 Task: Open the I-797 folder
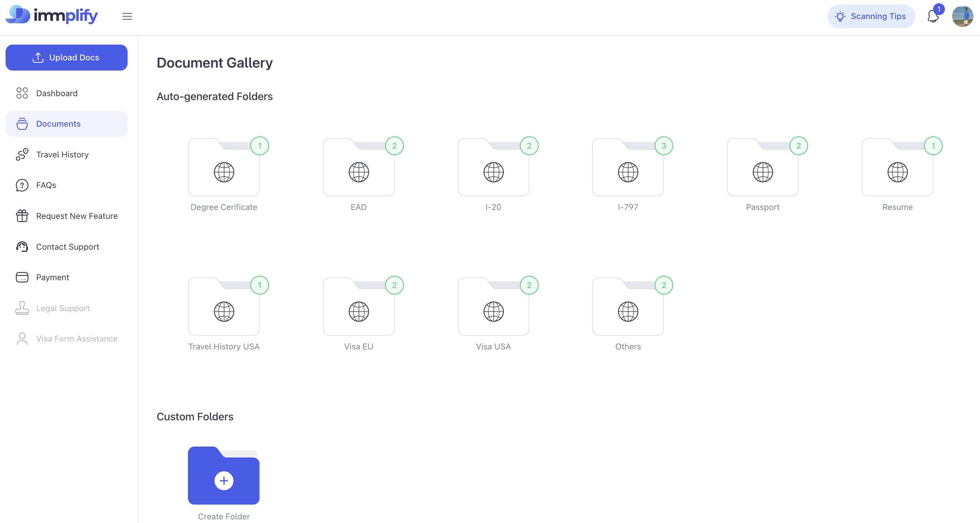click(628, 168)
